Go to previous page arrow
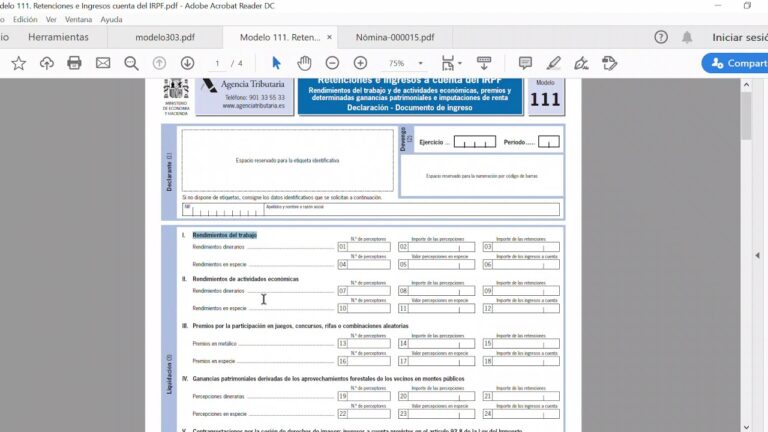 [x=159, y=63]
